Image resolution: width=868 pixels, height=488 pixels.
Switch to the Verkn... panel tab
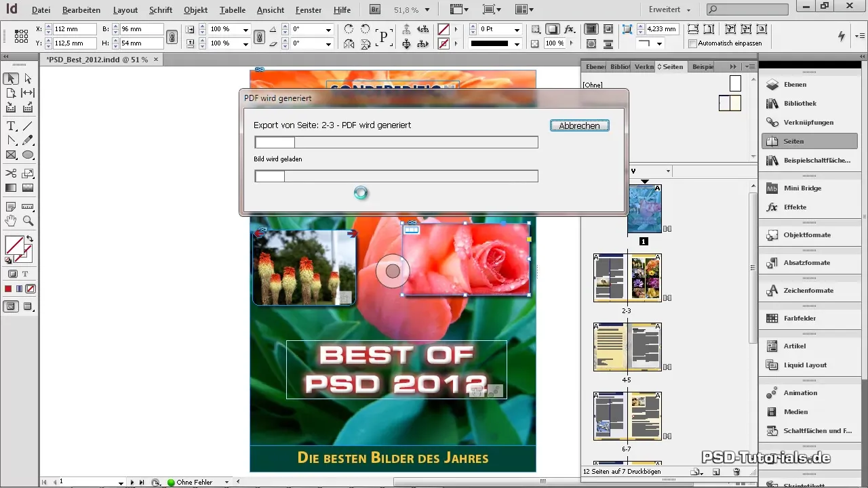[644, 66]
